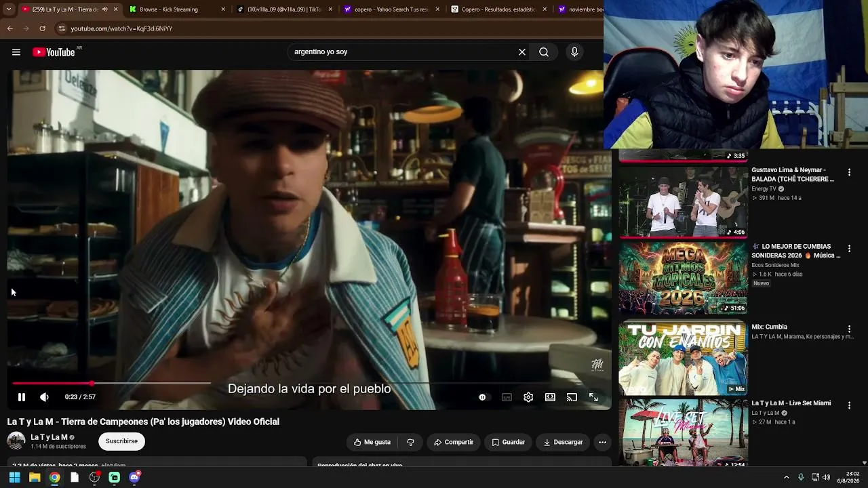The width and height of the screenshot is (868, 488).
Task: Like the video with Me gusta
Action: click(x=372, y=442)
